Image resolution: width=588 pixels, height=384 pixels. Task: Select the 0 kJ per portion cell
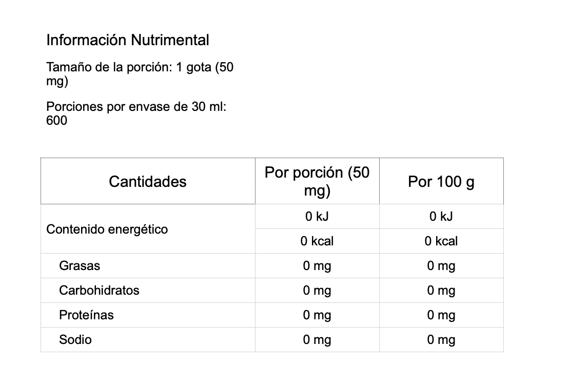pyautogui.click(x=317, y=217)
